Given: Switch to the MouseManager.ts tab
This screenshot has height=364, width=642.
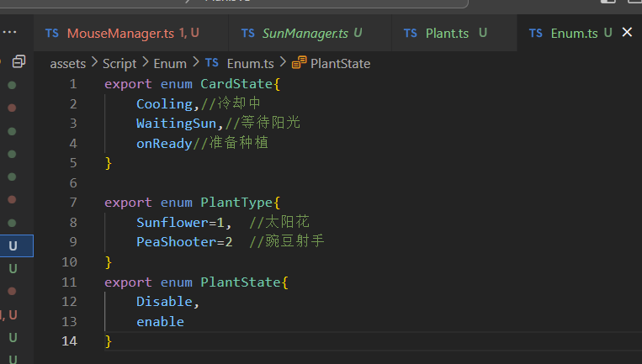Looking at the screenshot, I should coord(120,34).
